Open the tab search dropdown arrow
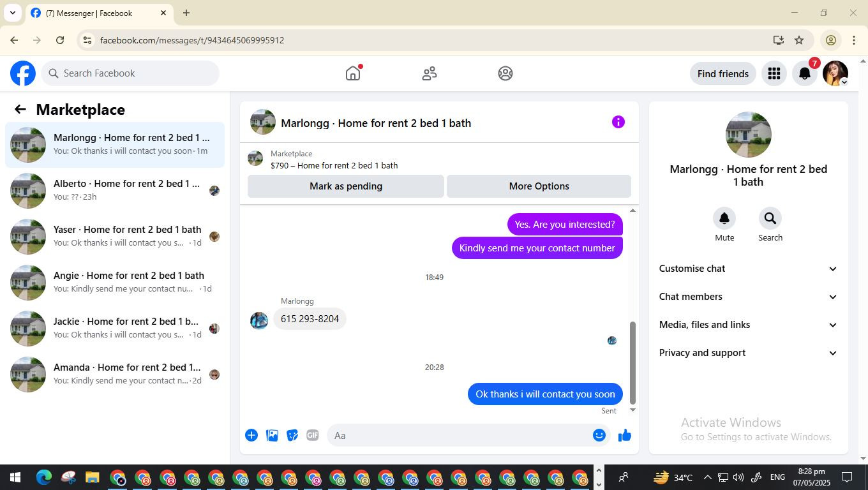 point(12,13)
